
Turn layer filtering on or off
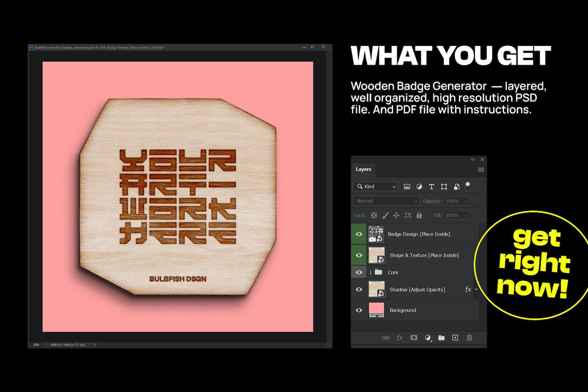pos(468,186)
